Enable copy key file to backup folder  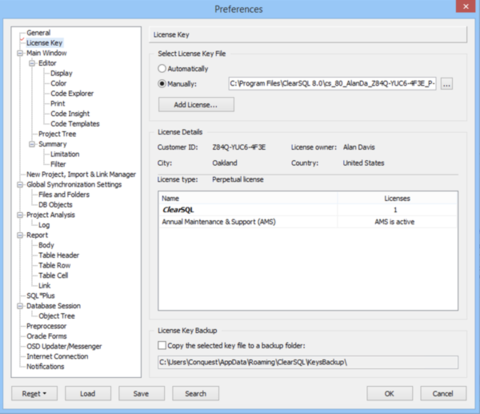coord(162,345)
